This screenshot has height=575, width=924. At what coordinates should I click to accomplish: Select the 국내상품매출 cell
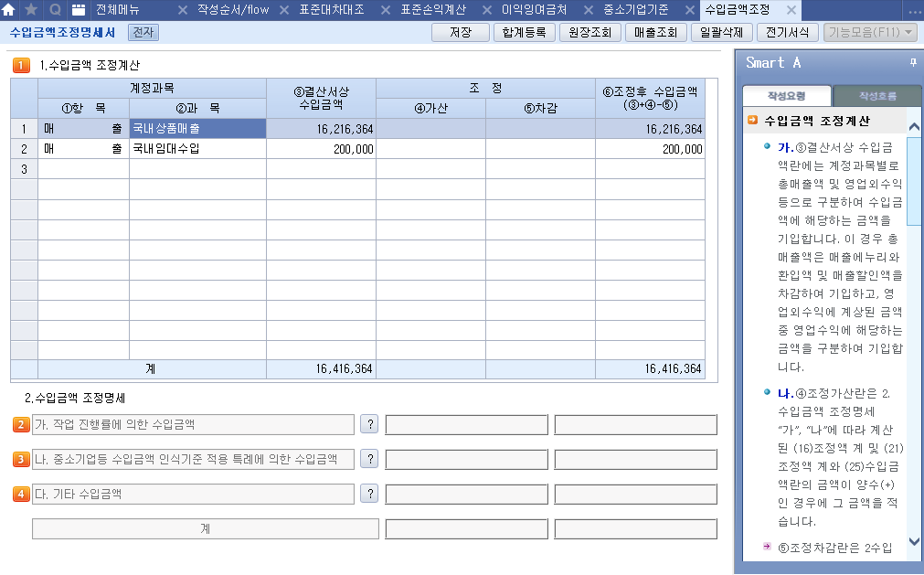tap(197, 128)
